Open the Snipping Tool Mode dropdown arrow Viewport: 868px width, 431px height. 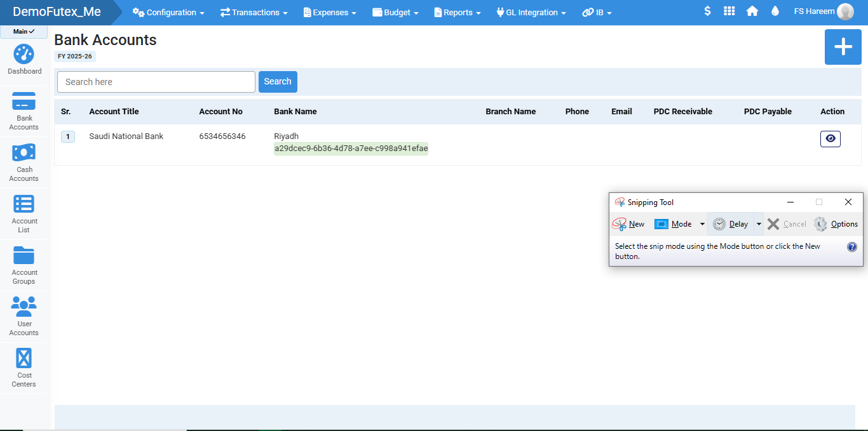702,224
